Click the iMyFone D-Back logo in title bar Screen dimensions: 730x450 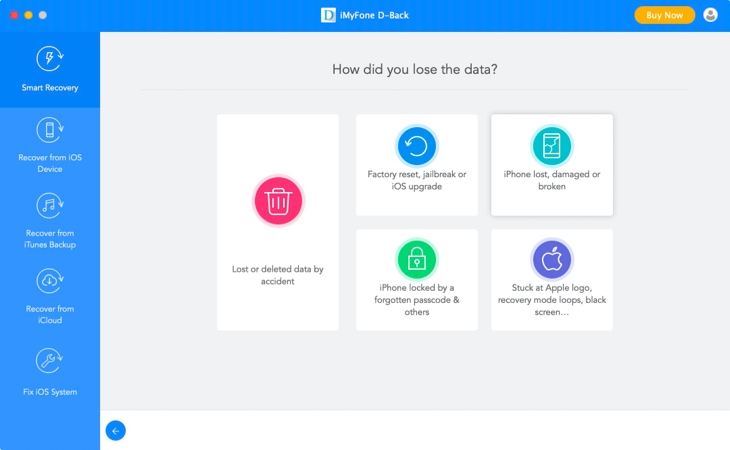point(328,15)
